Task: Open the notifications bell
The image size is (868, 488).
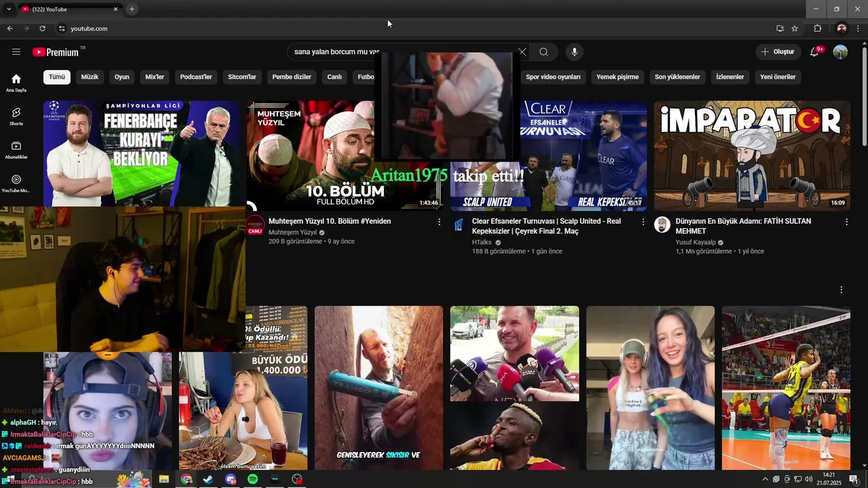Action: point(815,52)
